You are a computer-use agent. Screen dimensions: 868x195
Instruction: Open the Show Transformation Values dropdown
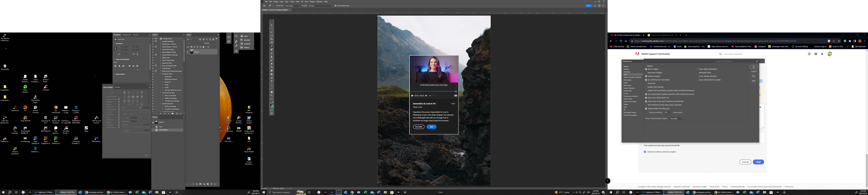point(676,118)
